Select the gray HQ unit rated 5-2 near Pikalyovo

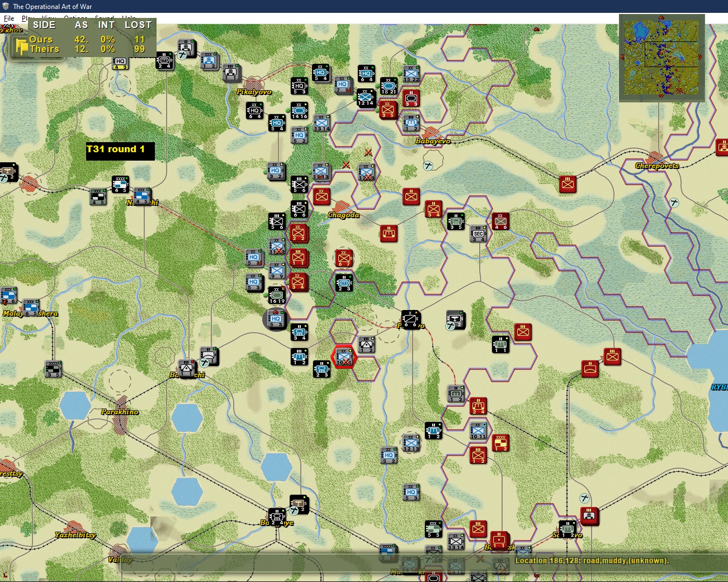point(299,135)
